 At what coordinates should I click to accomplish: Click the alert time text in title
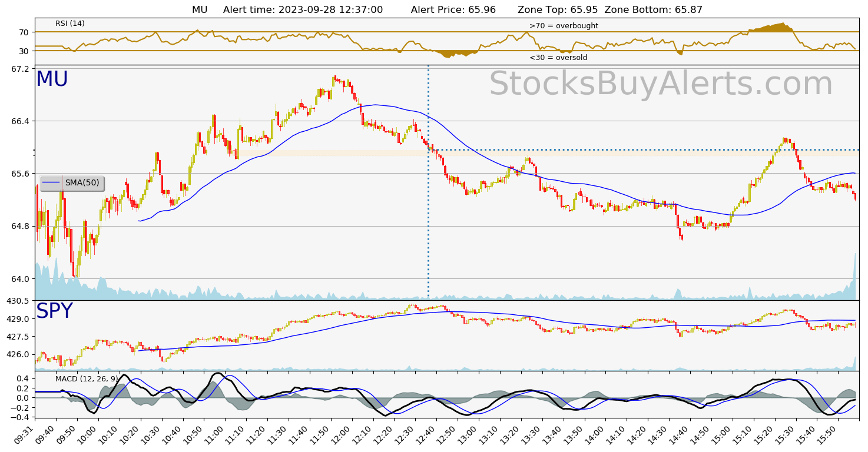point(303,10)
